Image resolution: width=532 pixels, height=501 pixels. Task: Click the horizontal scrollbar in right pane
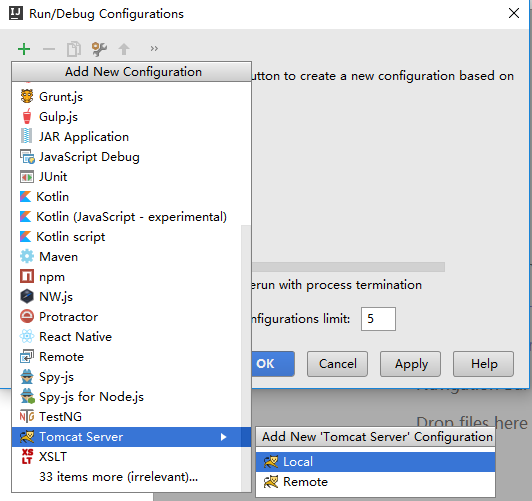tap(348, 267)
